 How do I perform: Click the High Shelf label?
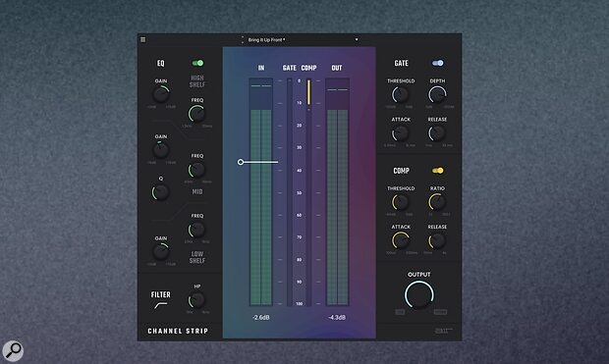196,81
